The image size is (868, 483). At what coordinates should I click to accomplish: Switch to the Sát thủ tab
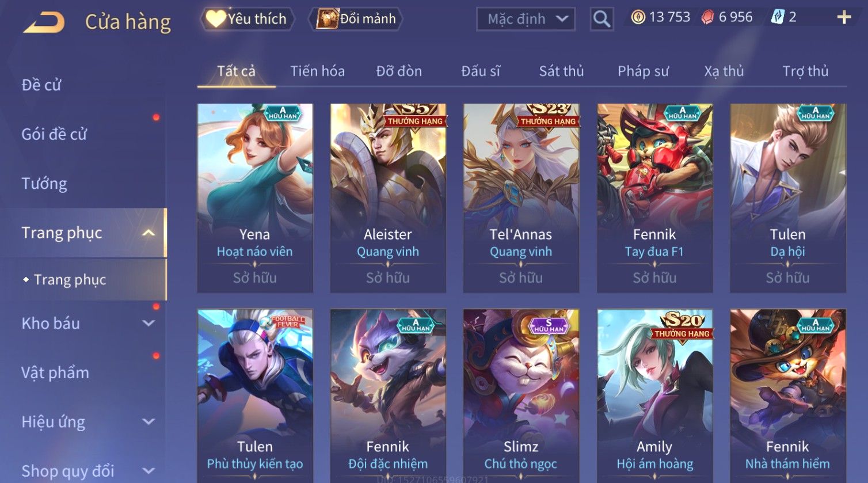pos(561,71)
